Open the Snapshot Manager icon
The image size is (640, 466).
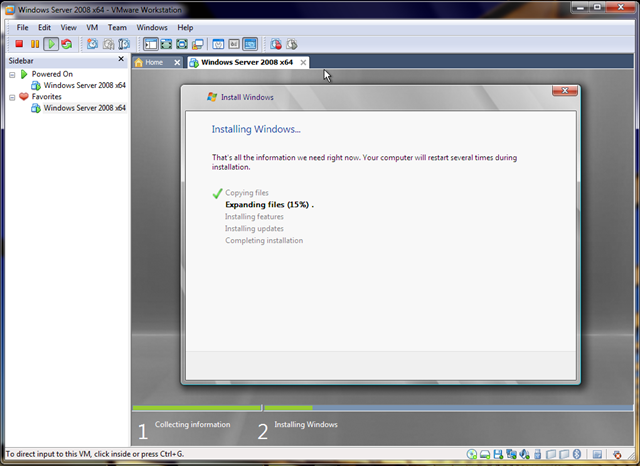point(124,44)
